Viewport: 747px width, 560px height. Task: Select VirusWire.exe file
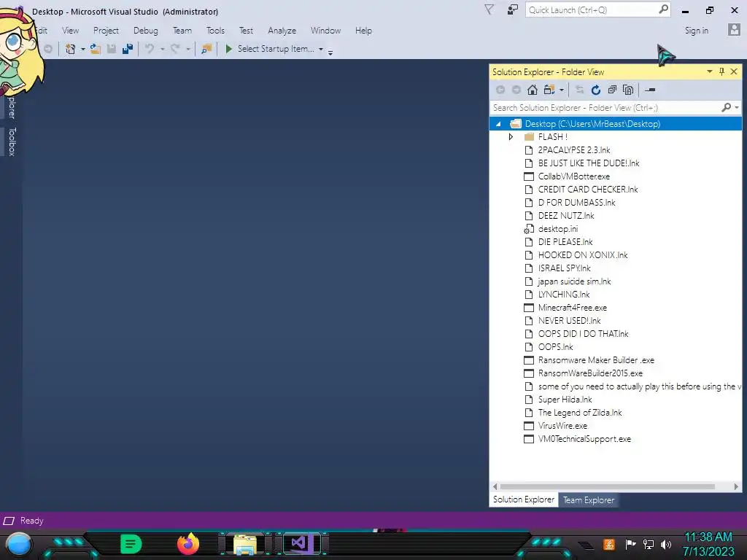tap(562, 426)
